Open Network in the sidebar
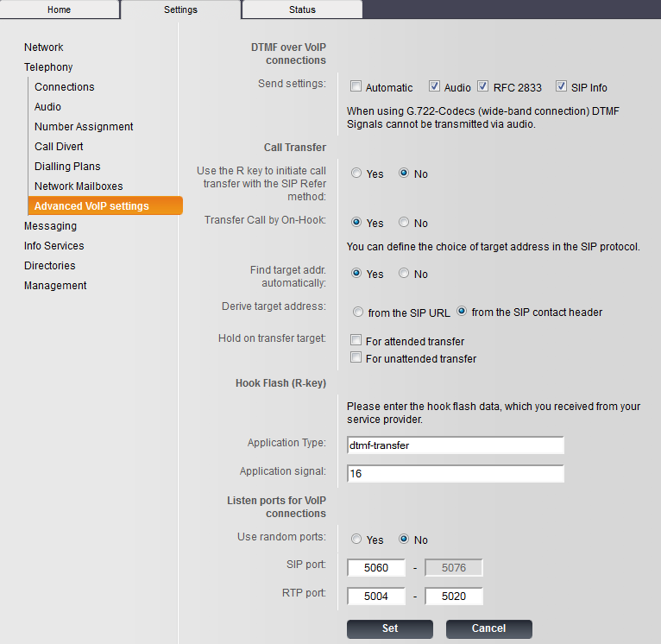Screen dimensions: 661x644 tap(43, 47)
